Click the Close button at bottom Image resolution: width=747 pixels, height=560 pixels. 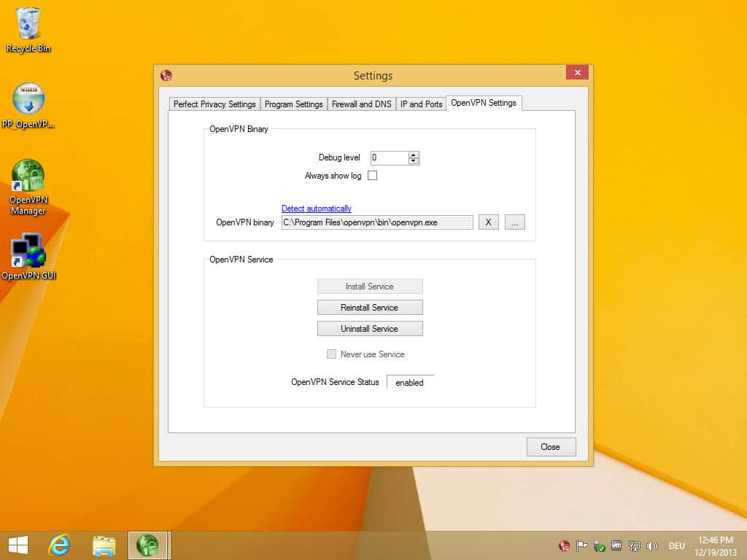(551, 447)
